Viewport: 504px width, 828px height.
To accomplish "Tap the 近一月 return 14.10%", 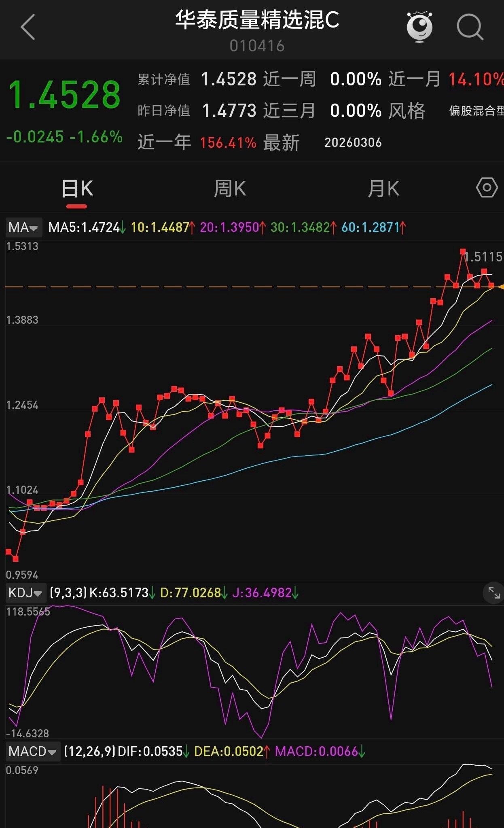I will pyautogui.click(x=476, y=79).
